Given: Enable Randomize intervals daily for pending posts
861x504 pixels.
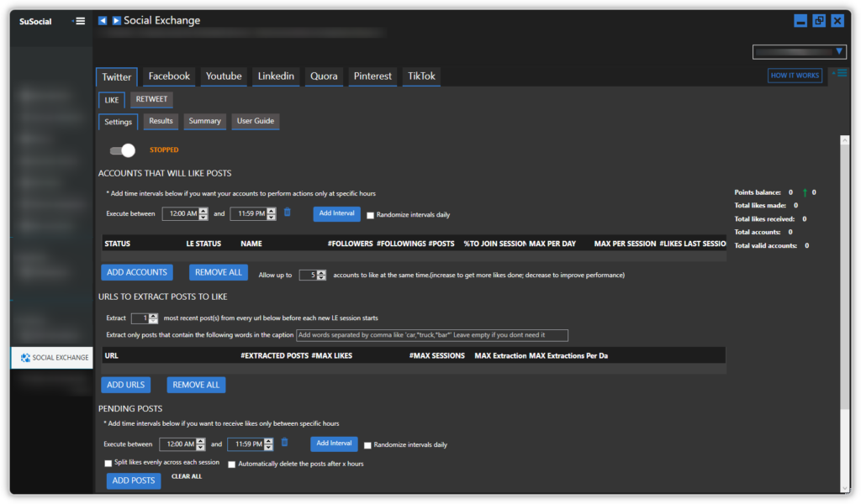Looking at the screenshot, I should [x=367, y=445].
